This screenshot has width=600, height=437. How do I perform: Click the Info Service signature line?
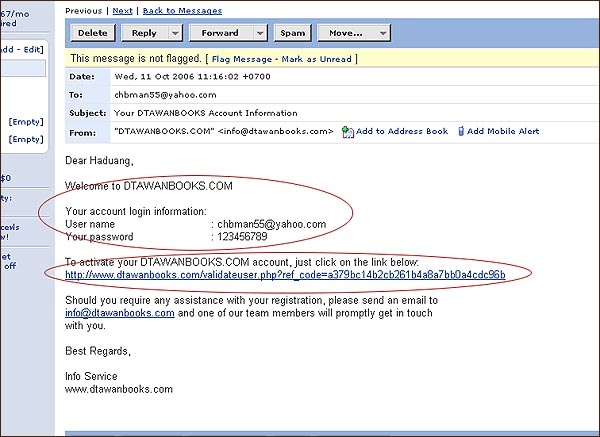91,377
